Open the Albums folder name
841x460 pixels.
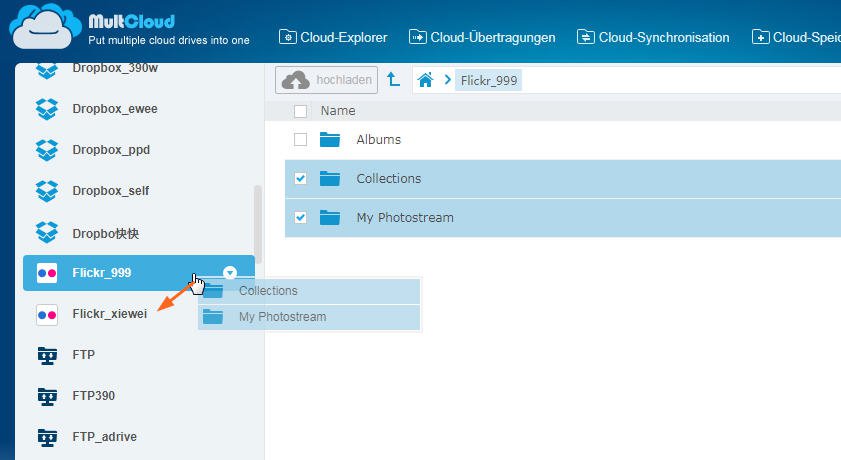tap(379, 139)
